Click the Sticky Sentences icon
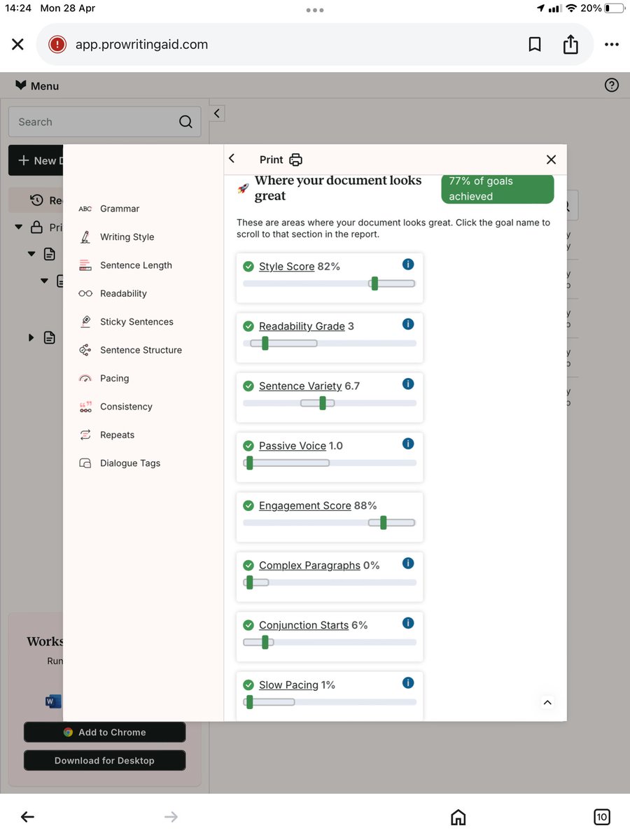 pos(85,322)
